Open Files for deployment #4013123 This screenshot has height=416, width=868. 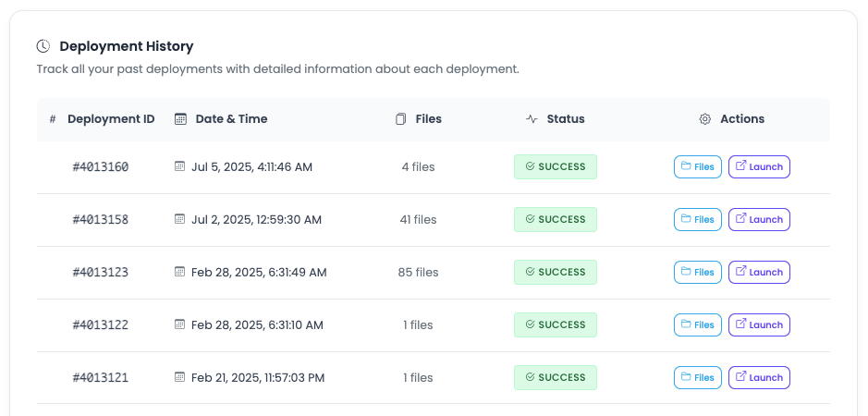(x=698, y=273)
